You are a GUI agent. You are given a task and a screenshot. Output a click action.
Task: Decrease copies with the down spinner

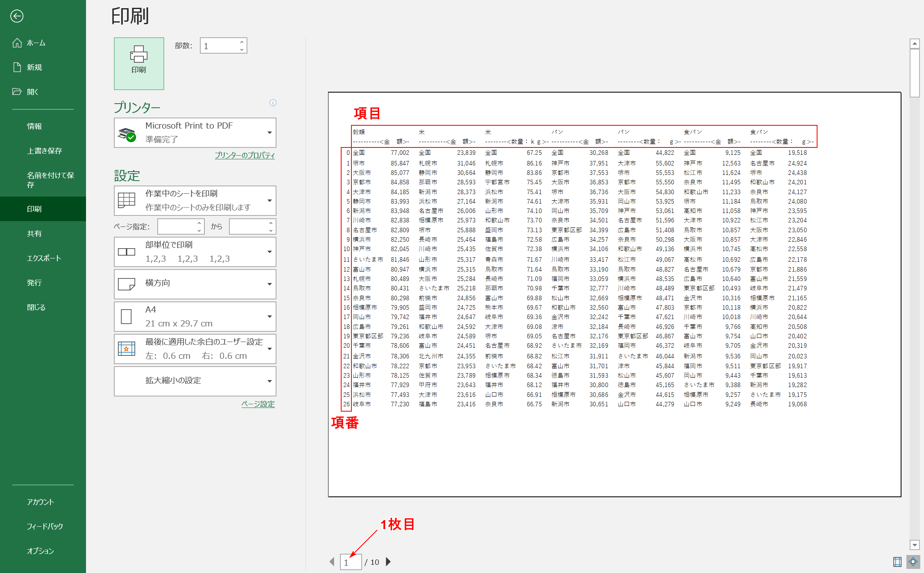(x=242, y=50)
